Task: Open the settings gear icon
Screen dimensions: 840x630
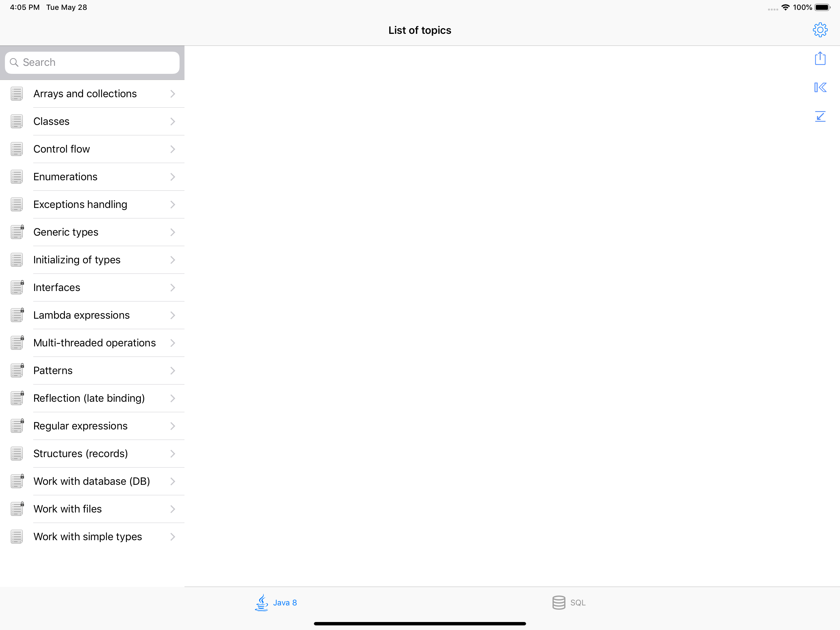Action: pyautogui.click(x=820, y=30)
